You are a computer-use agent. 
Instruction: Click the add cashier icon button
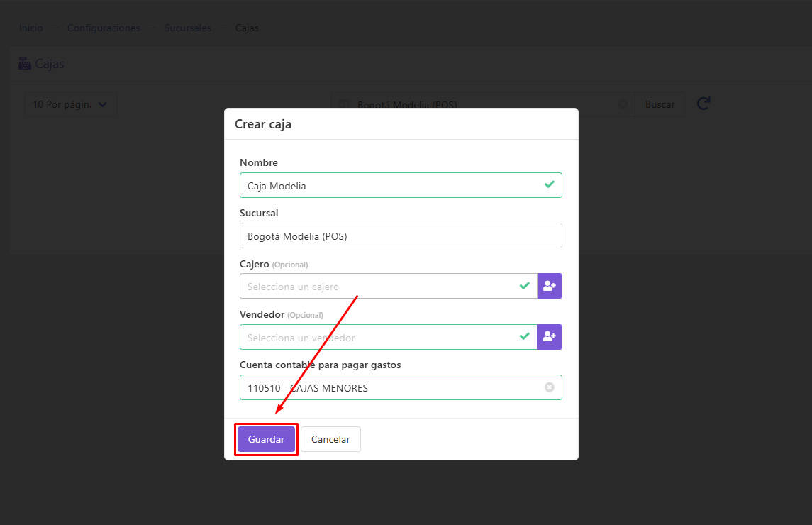(550, 286)
